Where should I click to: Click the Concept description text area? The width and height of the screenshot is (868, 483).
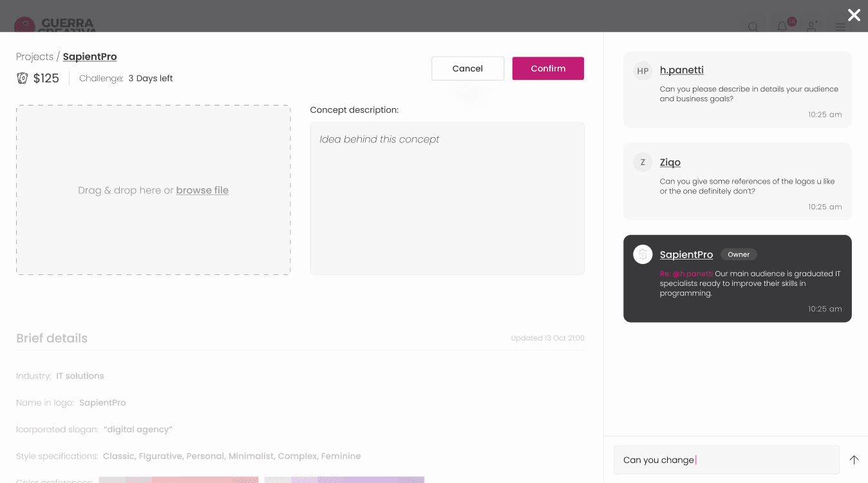click(448, 198)
